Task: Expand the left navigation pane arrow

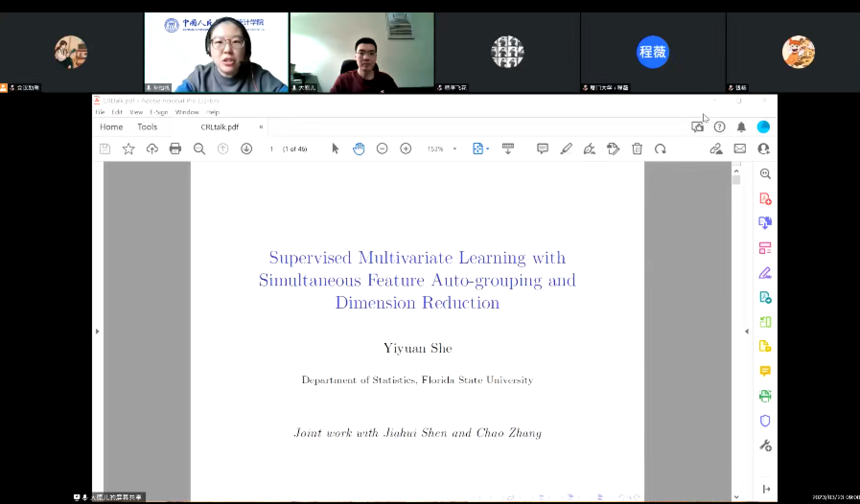Action: click(97, 331)
